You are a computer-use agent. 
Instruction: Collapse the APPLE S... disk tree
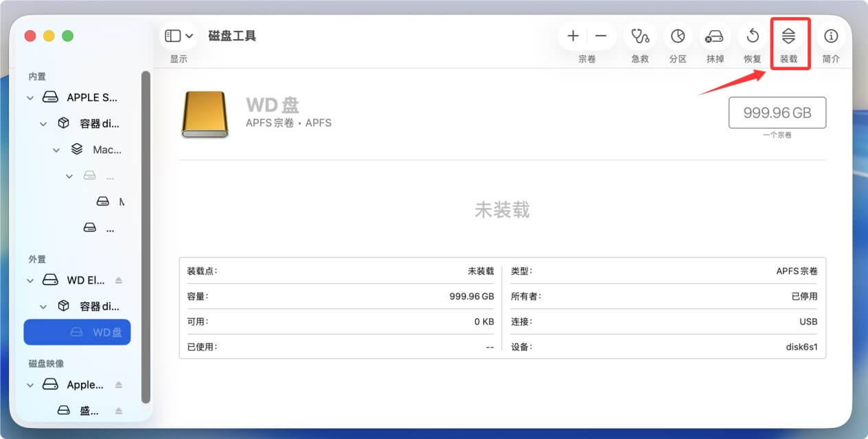pos(30,97)
